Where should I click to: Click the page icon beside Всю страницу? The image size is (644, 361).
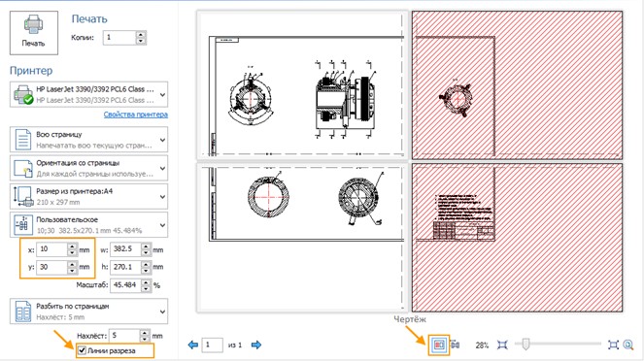tap(23, 140)
